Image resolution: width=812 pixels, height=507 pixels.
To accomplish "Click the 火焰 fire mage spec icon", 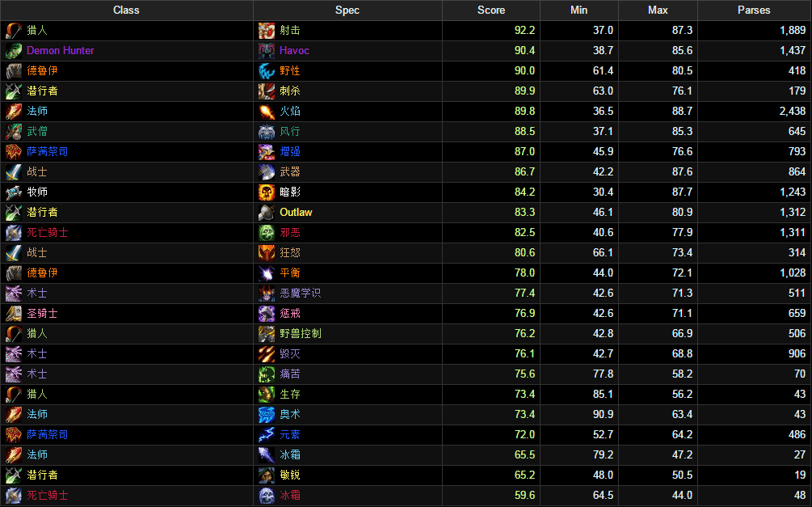I will coord(267,112).
